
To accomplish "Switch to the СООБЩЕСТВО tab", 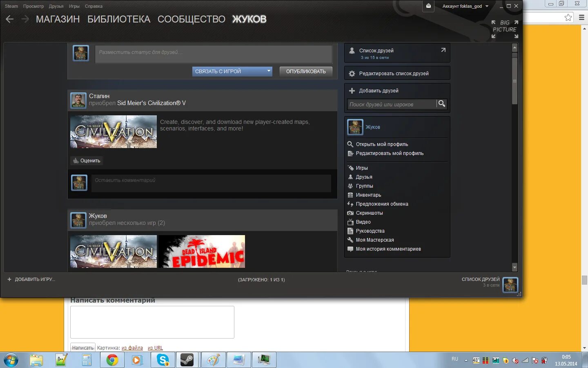I will tap(191, 19).
